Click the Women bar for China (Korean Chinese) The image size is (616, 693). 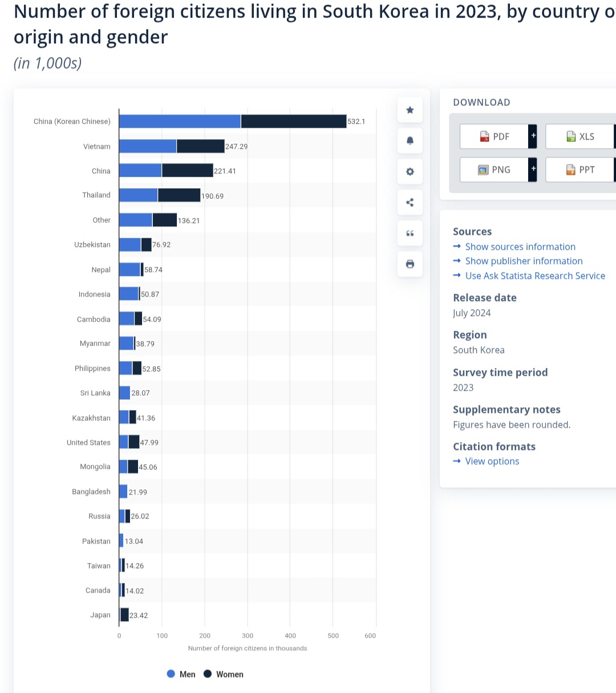[294, 121]
